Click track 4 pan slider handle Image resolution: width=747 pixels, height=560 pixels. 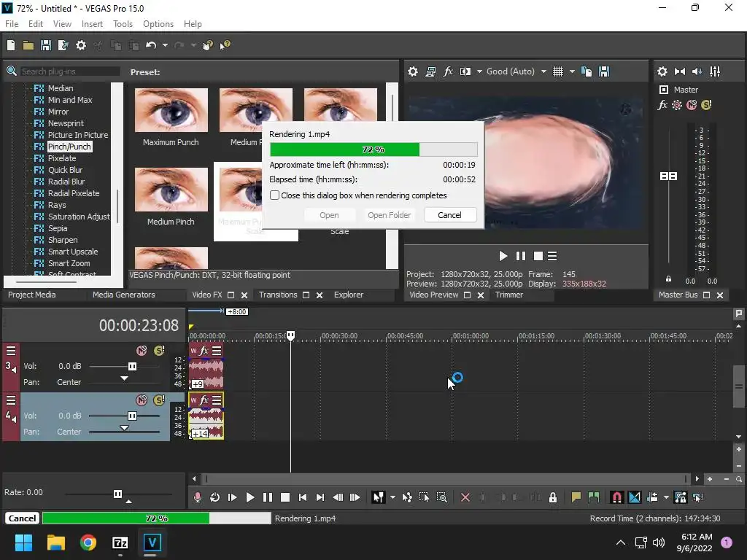(x=124, y=428)
